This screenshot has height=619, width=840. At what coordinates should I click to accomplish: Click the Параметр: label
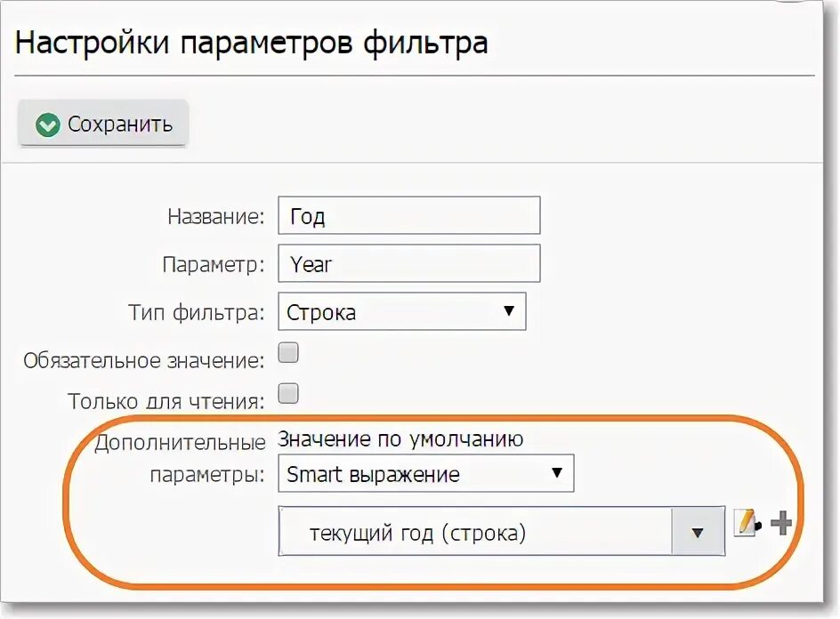(x=214, y=265)
